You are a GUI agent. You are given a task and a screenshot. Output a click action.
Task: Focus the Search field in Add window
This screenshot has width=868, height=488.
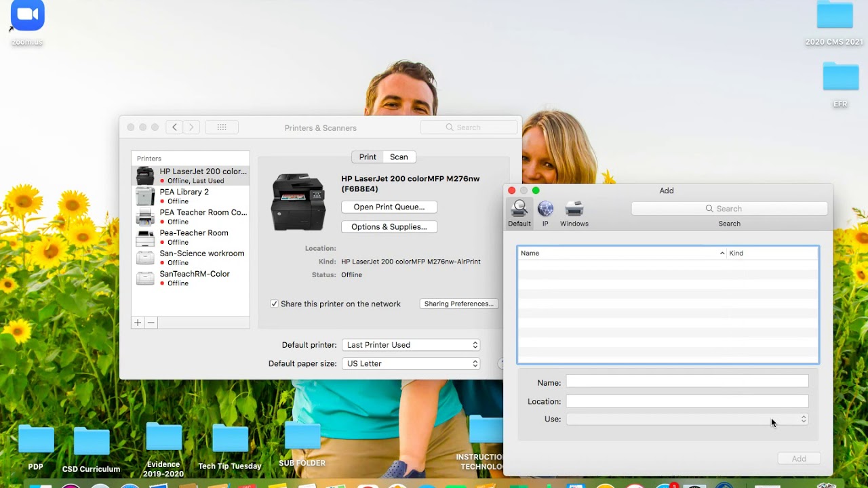(x=730, y=209)
